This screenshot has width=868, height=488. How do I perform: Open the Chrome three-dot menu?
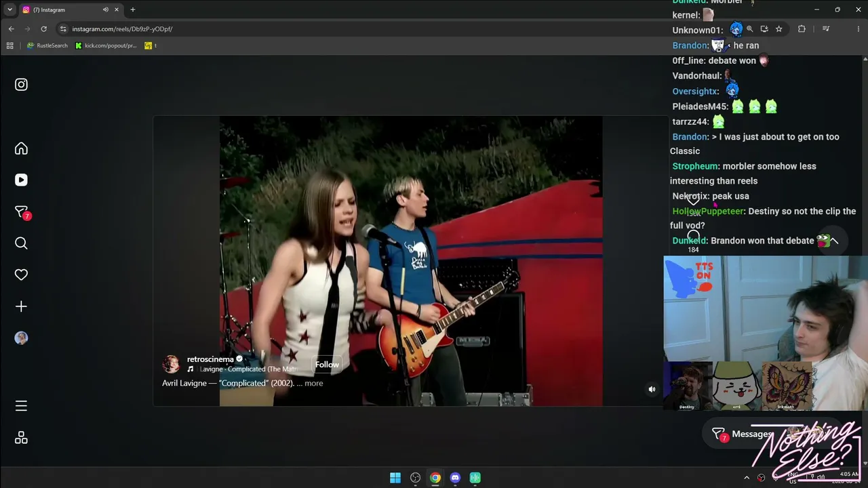pos(857,29)
